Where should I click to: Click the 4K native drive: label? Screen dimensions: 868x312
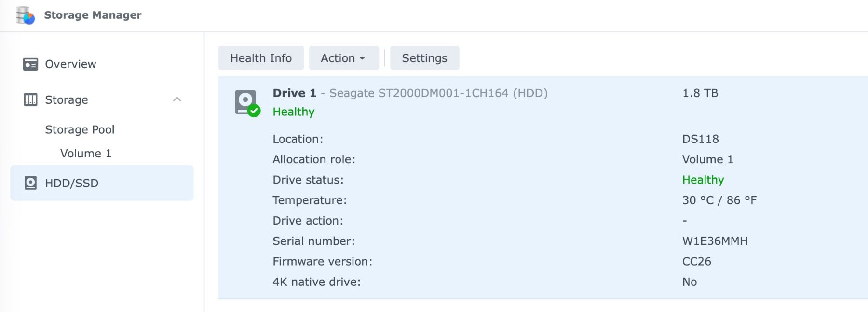[x=316, y=282]
